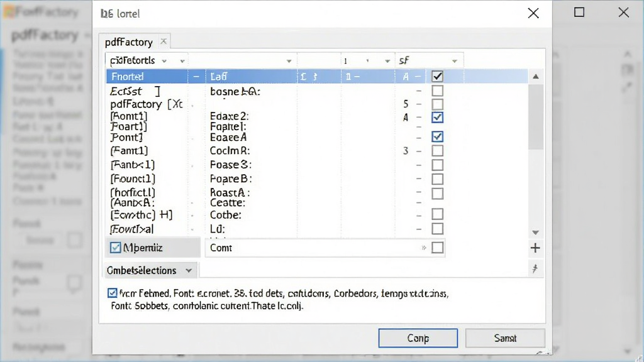This screenshot has width=644, height=362.
Task: Select the pdfFactory [Xc list row
Action: (317, 104)
